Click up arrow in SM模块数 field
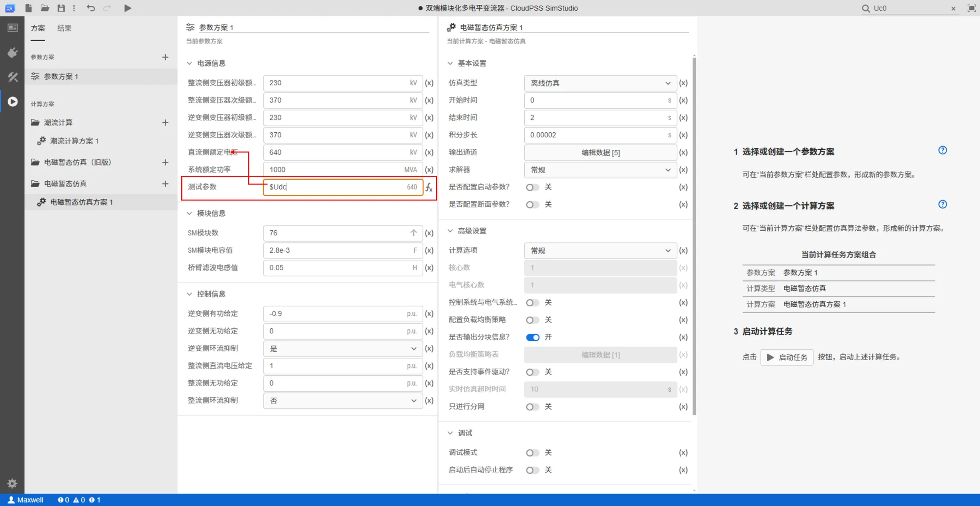The height and width of the screenshot is (506, 980). coord(414,233)
